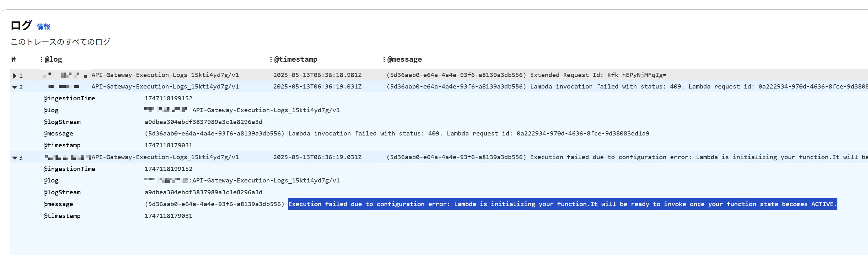
Task: Click the # column header
Action: coord(13,59)
